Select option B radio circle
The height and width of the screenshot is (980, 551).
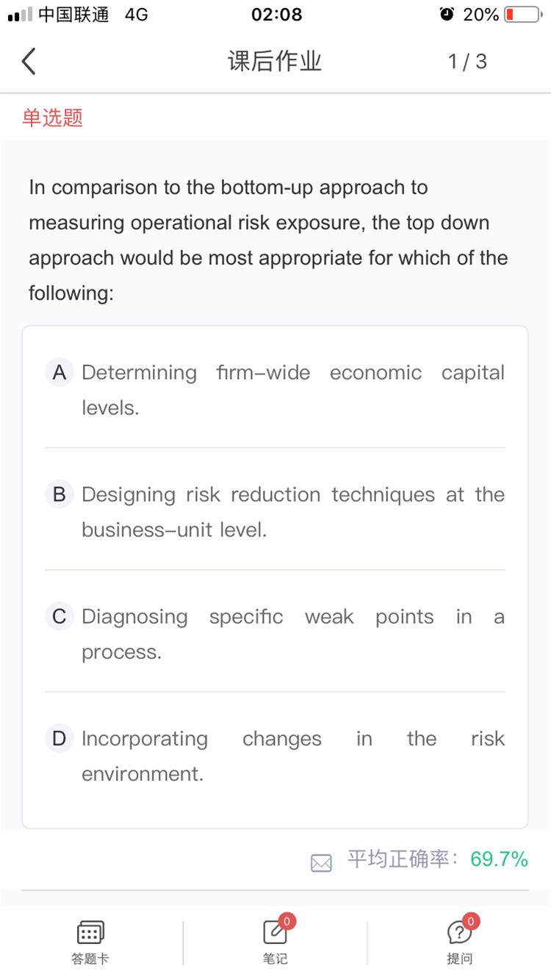60,494
